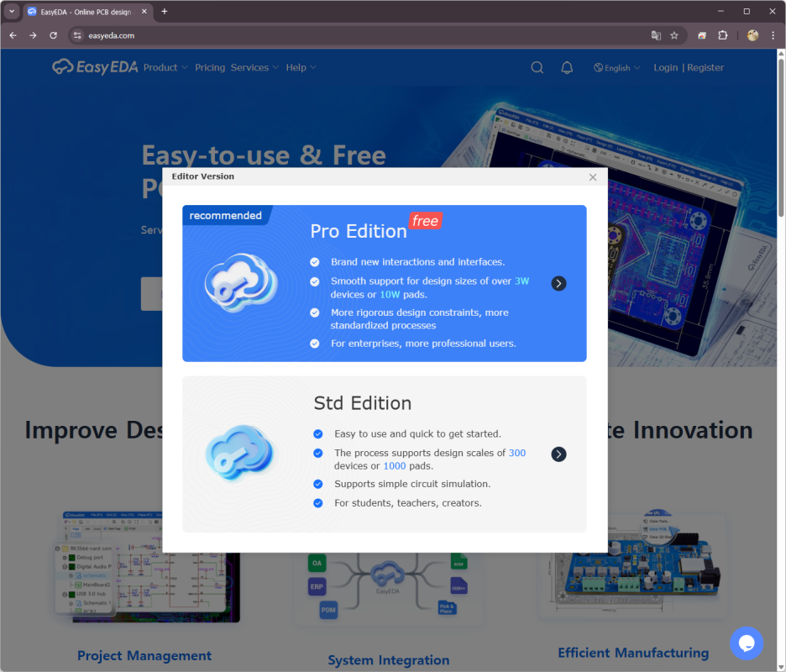Click the Login link
Image resolution: width=786 pixels, height=672 pixels.
[665, 68]
